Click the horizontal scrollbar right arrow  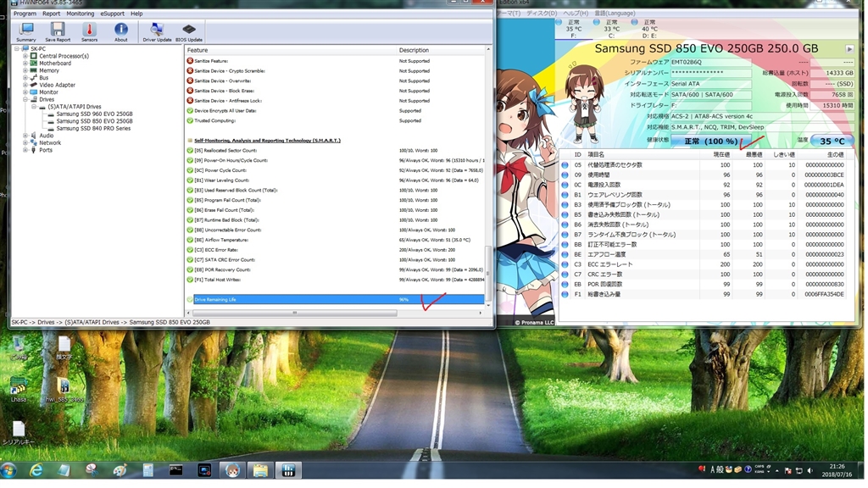(x=480, y=313)
